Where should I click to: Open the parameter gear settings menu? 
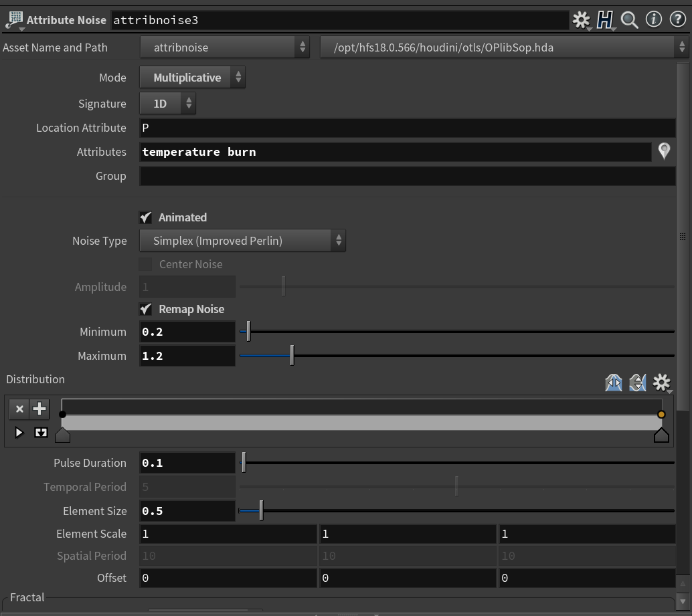tap(581, 20)
